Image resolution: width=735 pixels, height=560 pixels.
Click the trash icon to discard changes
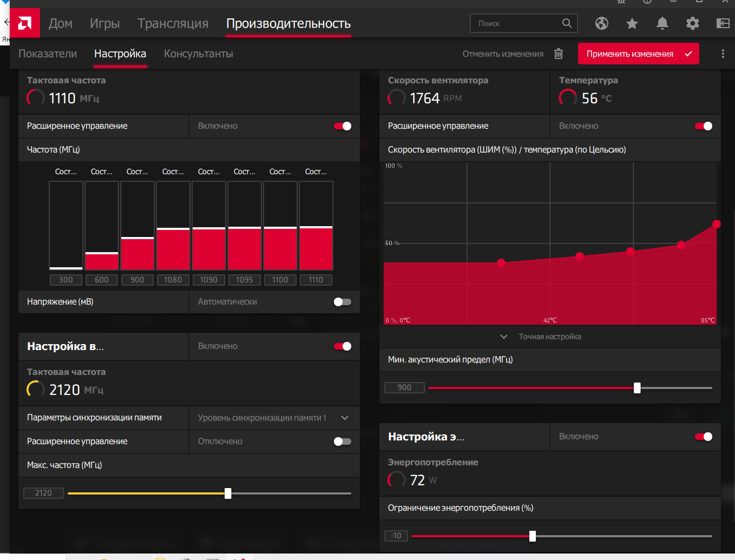pyautogui.click(x=559, y=54)
